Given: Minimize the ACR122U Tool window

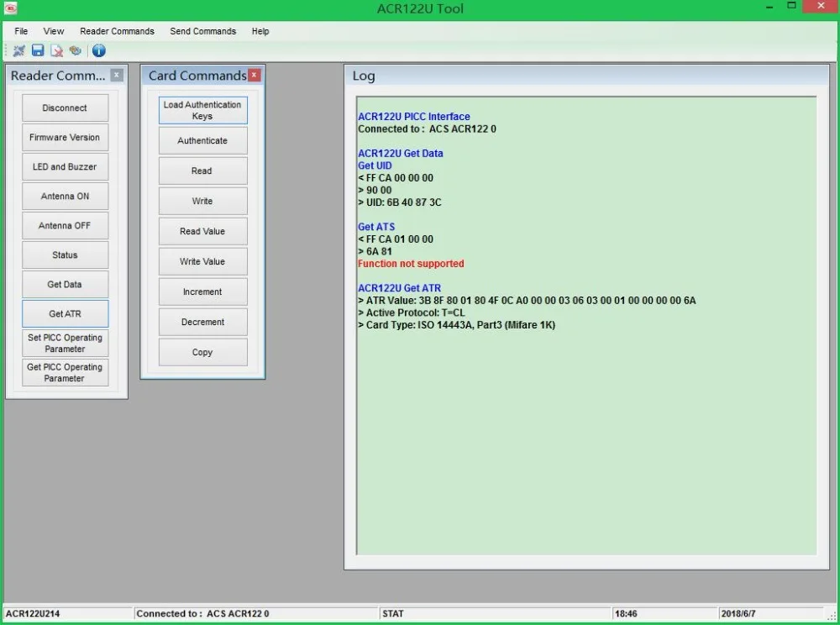Looking at the screenshot, I should 769,7.
